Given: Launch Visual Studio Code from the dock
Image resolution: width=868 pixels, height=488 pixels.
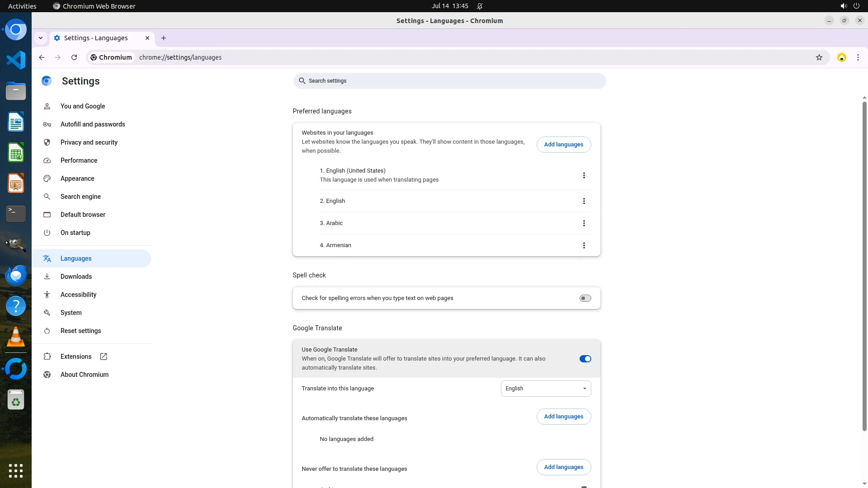Looking at the screenshot, I should pyautogui.click(x=16, y=60).
